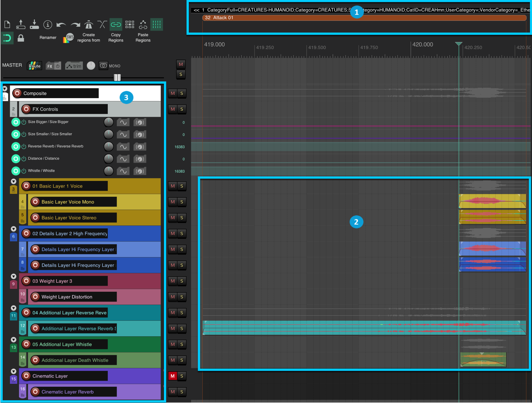Toggle the Lock padlock icon
The height and width of the screenshot is (403, 532).
[x=21, y=38]
